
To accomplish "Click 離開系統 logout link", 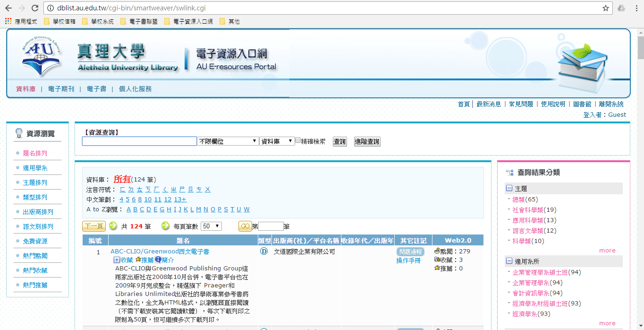I will [611, 104].
